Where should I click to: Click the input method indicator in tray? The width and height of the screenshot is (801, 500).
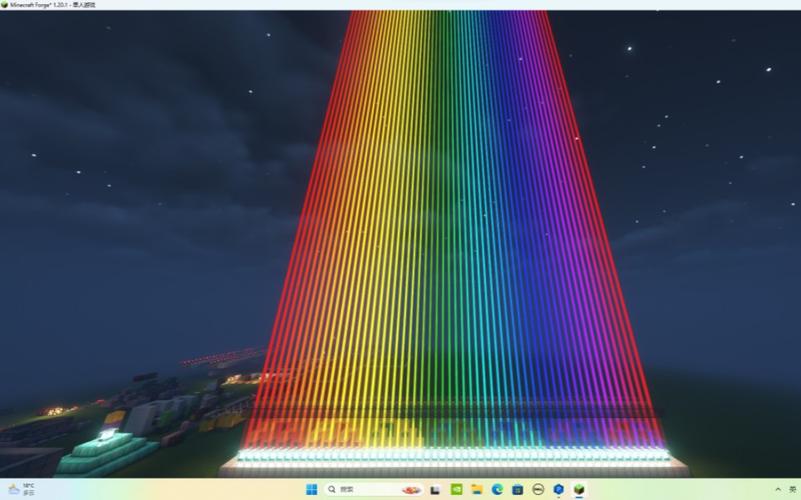coord(793,489)
